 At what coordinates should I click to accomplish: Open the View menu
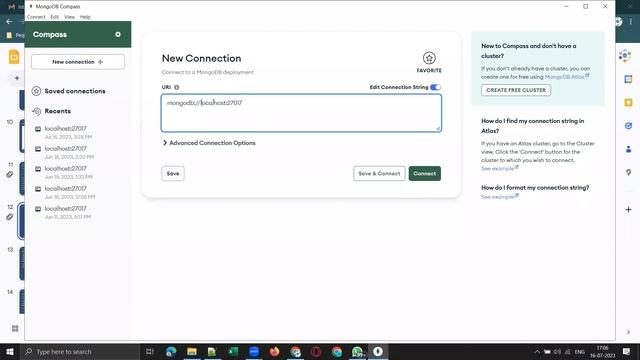(x=69, y=17)
